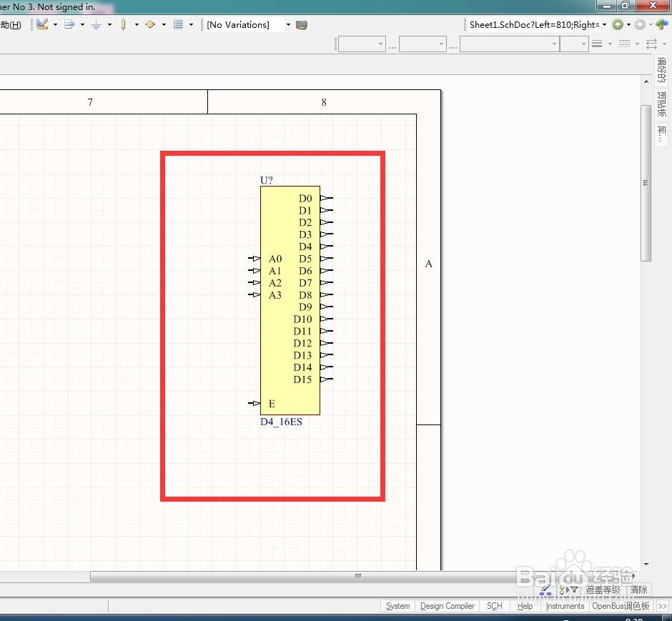
Task: Click the horizontal scrollbar thumb
Action: point(358,577)
